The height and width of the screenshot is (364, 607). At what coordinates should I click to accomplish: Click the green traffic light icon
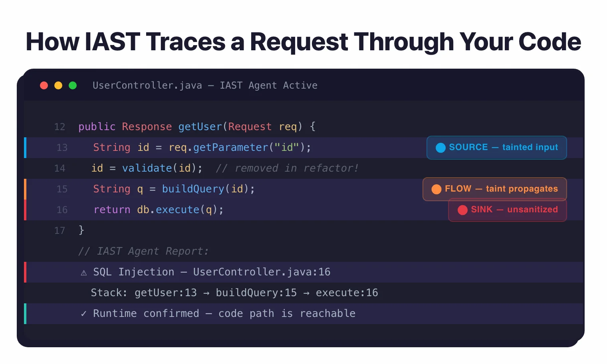[x=73, y=85]
